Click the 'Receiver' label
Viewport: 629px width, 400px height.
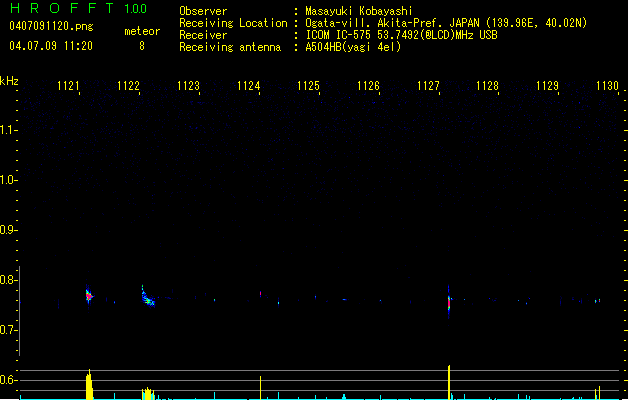coord(203,35)
